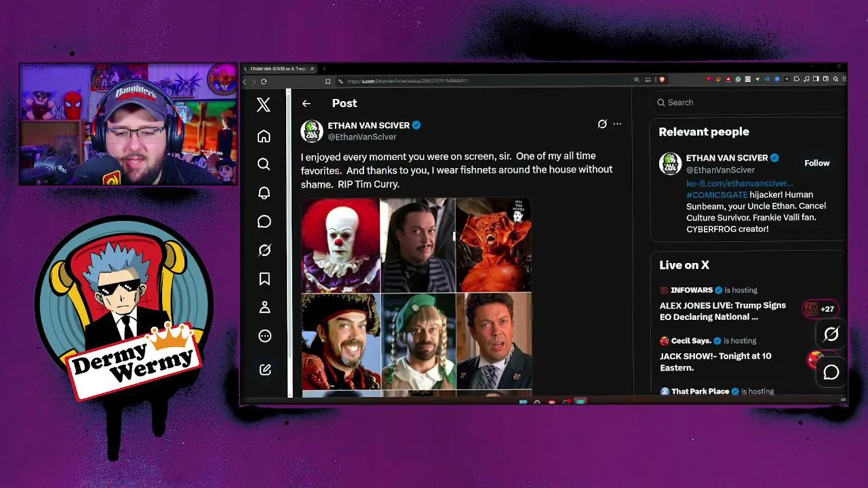Click the X Search field
Screen dimensions: 868x488
[x=746, y=102]
